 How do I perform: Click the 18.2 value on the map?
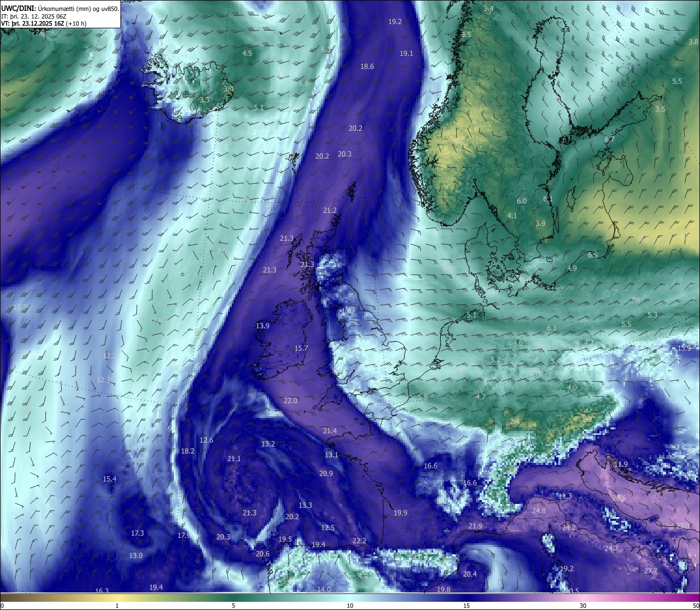pos(188,451)
